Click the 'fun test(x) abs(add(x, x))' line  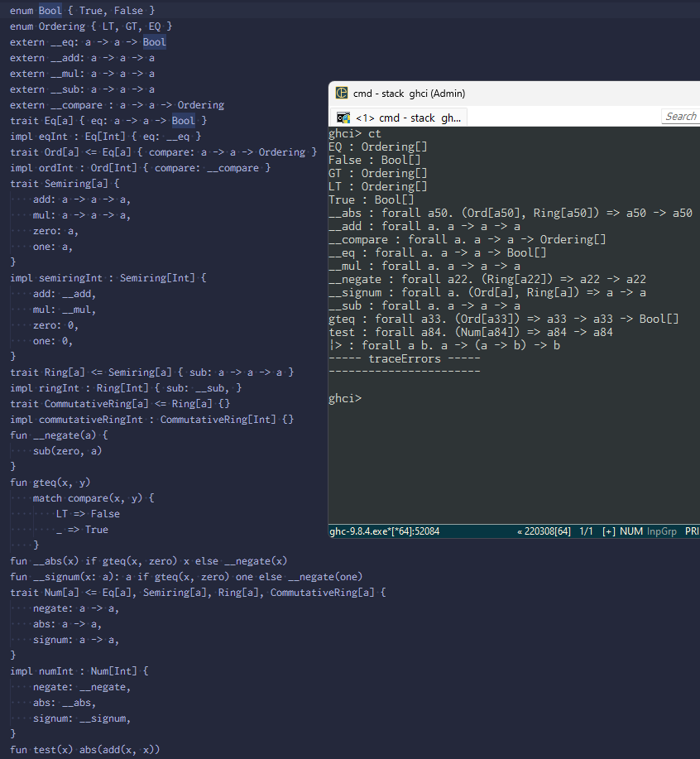(x=85, y=750)
